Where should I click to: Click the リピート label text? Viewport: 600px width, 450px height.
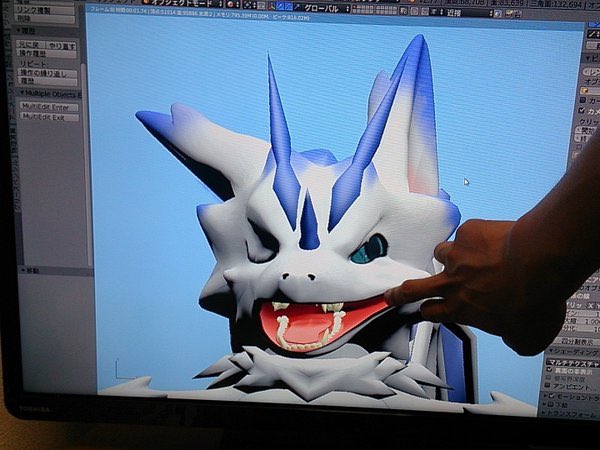[x=34, y=63]
